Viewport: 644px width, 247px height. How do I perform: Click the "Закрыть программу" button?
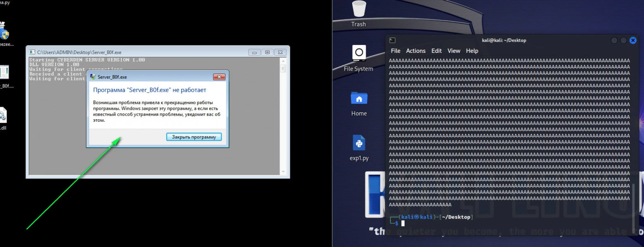194,137
